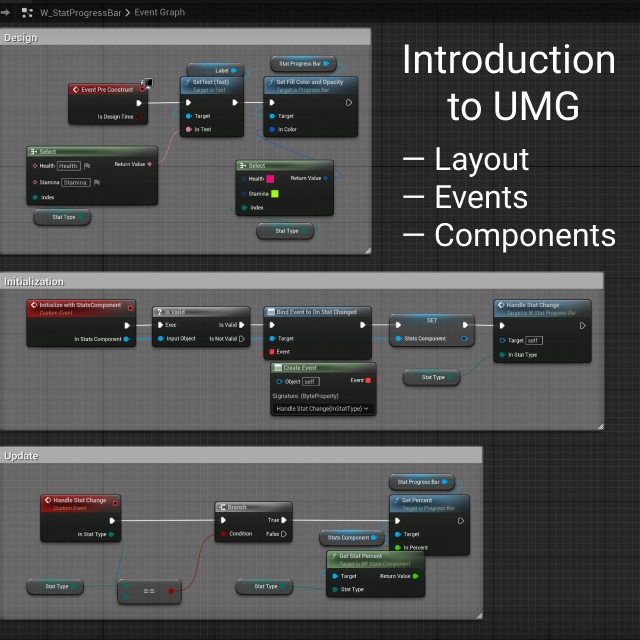The image size is (640, 640).
Task: Click the Target pin on SetText node
Action: point(189,116)
